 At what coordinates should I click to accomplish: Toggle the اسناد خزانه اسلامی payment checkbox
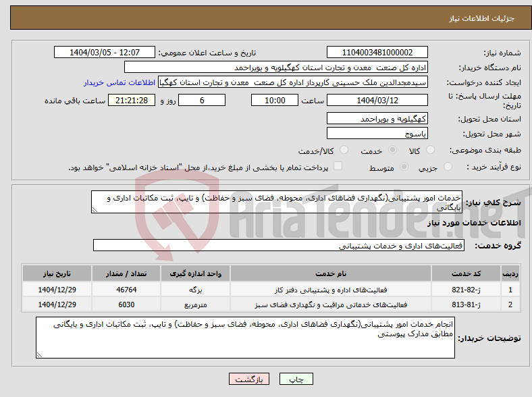(338, 166)
